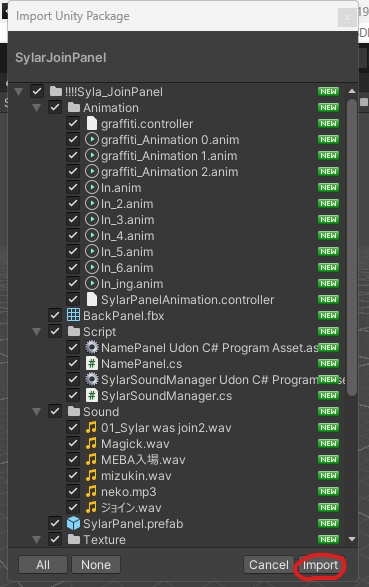Select All package items button
This screenshot has height=587, width=369.
(43, 565)
